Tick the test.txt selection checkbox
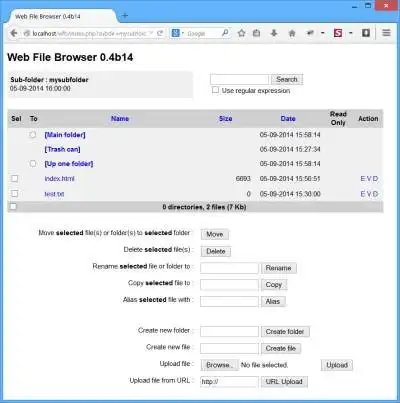The height and width of the screenshot is (403, 400). click(15, 193)
